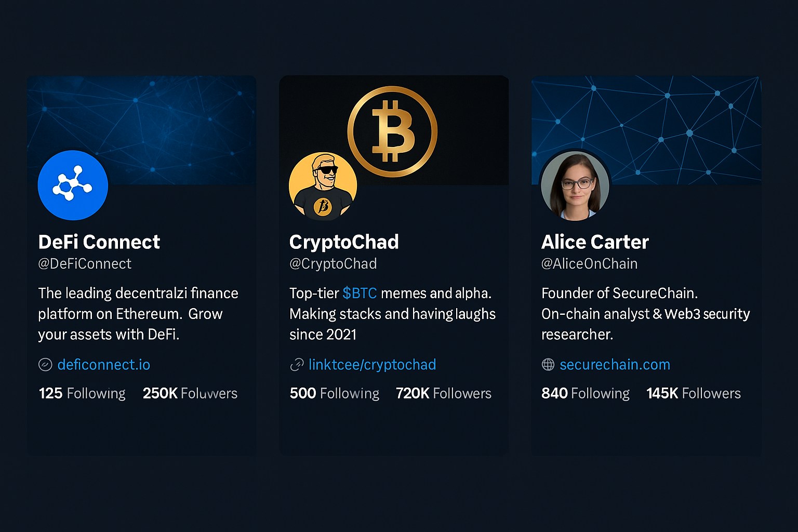Click DeFi Connect's blue molecule avatar
Viewport: 798px width, 532px height.
(x=73, y=185)
